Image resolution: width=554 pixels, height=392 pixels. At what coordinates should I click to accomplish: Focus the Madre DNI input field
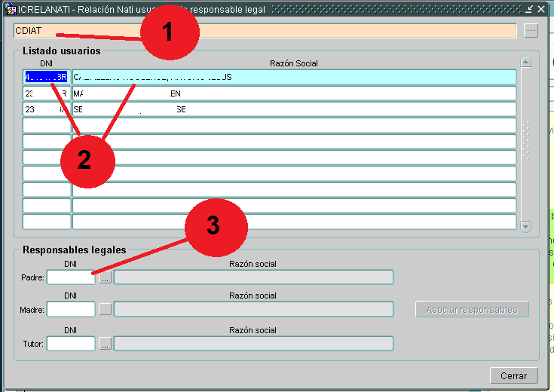point(71,309)
